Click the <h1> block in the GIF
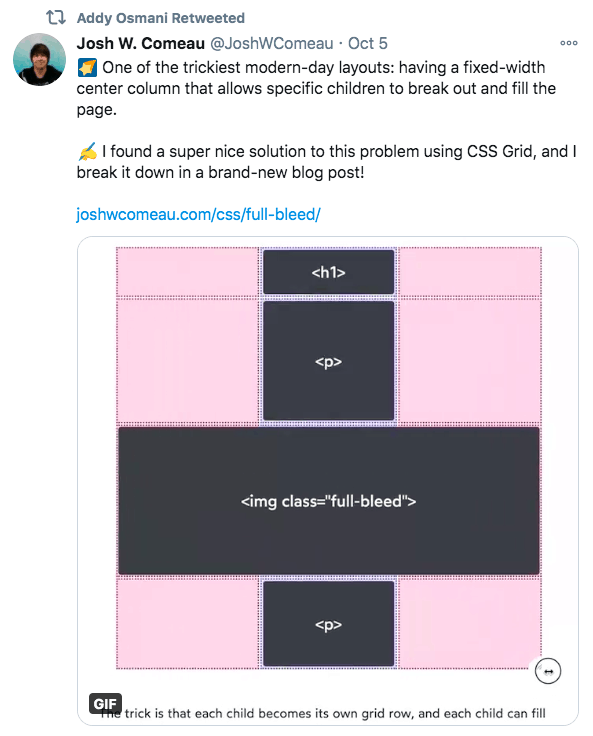 [x=328, y=272]
